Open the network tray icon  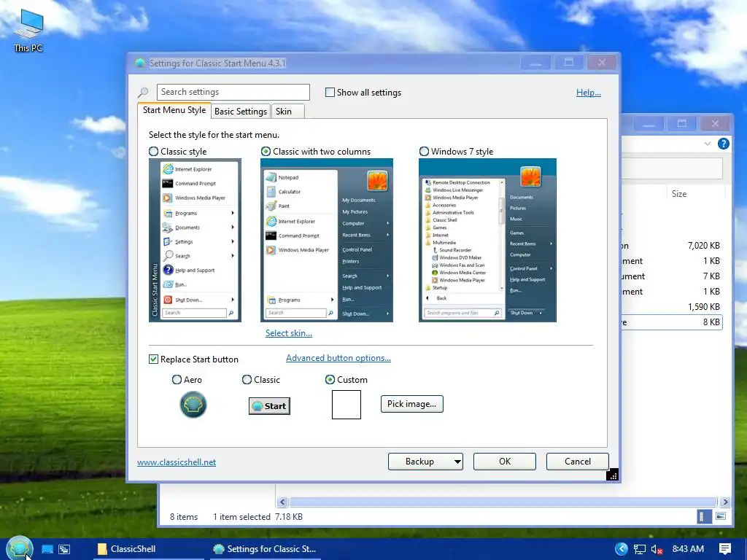(639, 550)
